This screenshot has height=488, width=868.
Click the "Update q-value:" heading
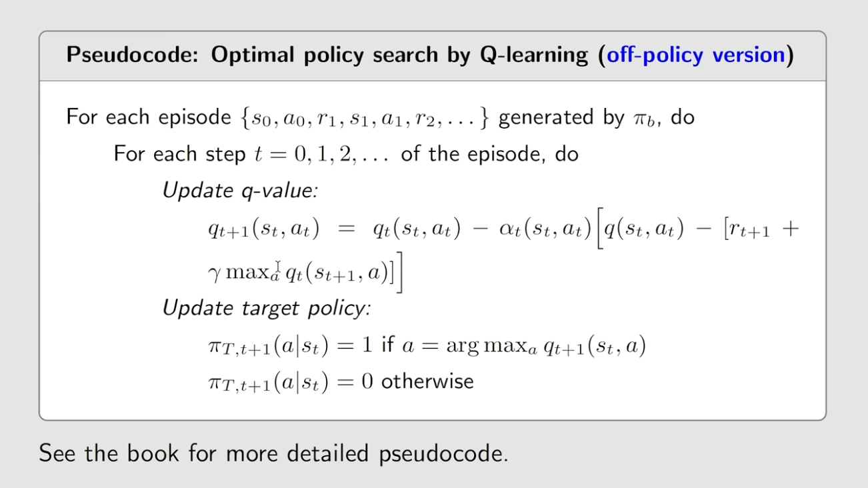(240, 190)
